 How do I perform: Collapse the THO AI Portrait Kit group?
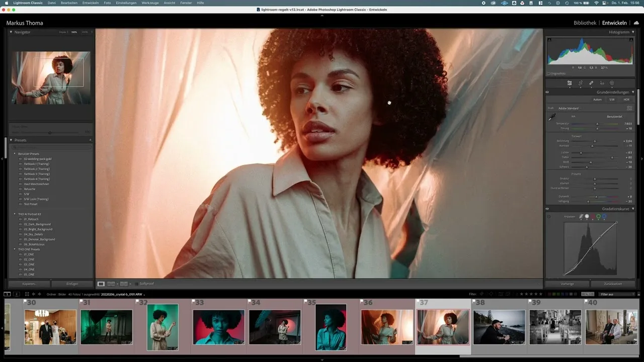(x=15, y=214)
